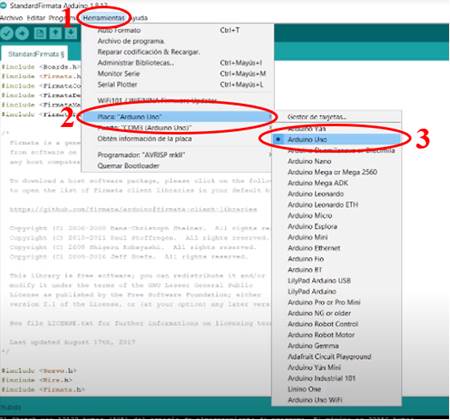Viewport: 450px width, 420px height.
Task: Expand the Placa: "Arduino Uno" submenu
Action: (177, 117)
